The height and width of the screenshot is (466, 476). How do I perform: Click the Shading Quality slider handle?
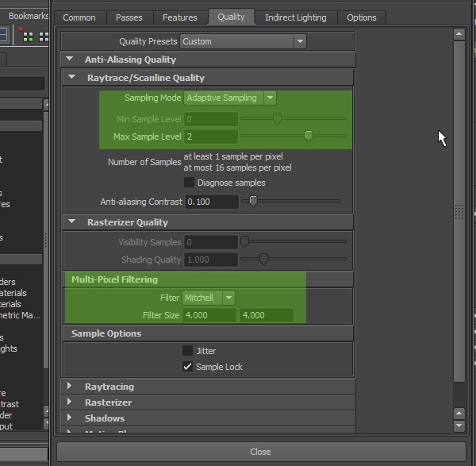263,259
